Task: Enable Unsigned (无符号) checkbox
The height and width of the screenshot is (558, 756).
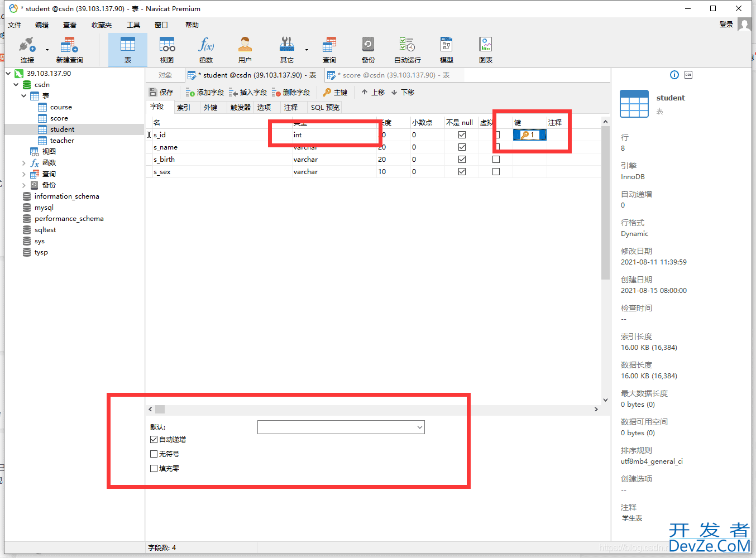Action: tap(154, 454)
